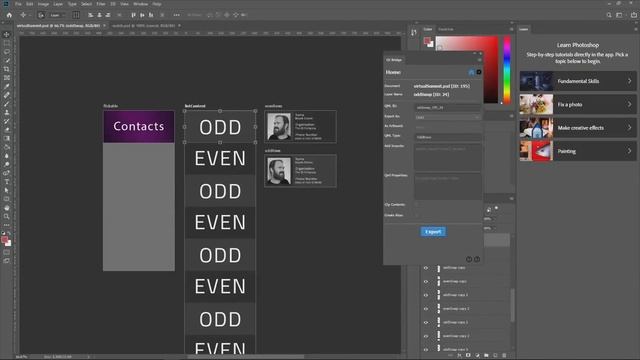Open the Auto-Select Layer dropdown

pos(58,15)
